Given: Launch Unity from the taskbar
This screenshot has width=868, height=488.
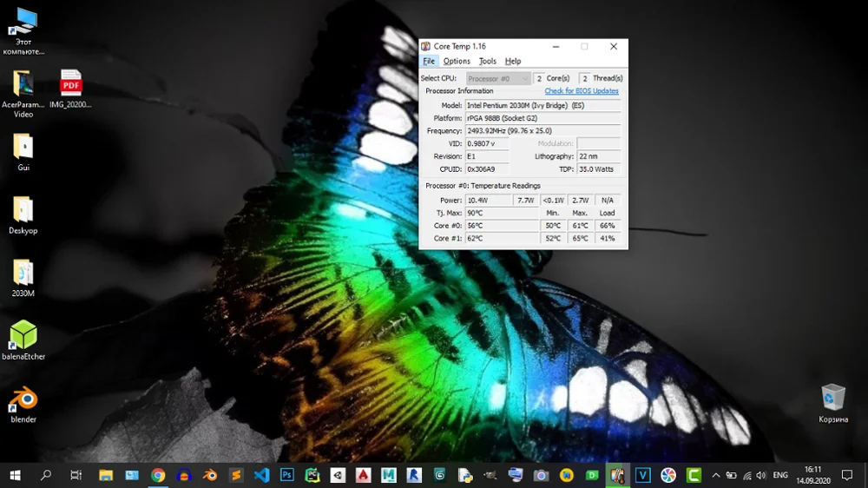Looking at the screenshot, I should click(x=338, y=475).
